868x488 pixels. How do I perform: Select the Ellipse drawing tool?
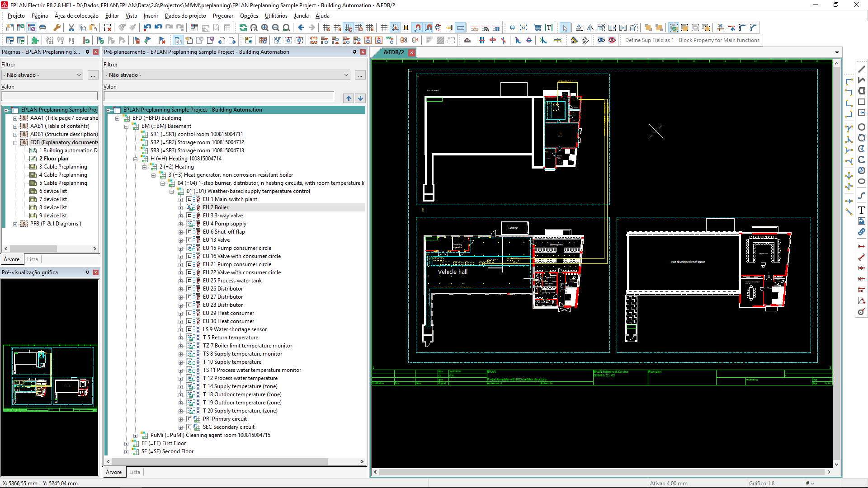pyautogui.click(x=862, y=181)
